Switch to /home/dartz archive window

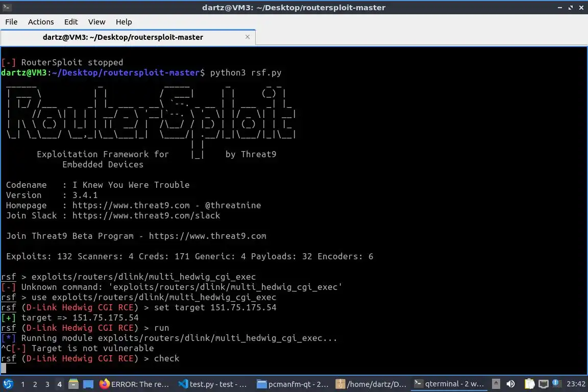coord(371,384)
